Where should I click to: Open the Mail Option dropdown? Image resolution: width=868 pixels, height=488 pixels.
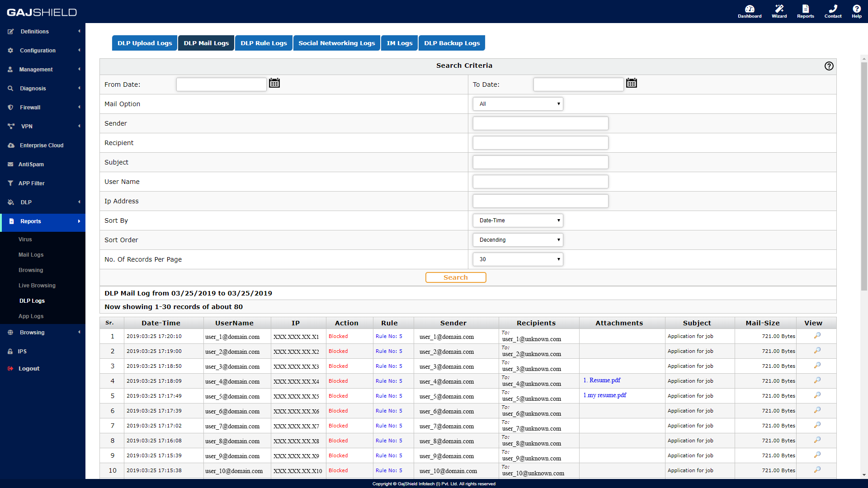518,104
